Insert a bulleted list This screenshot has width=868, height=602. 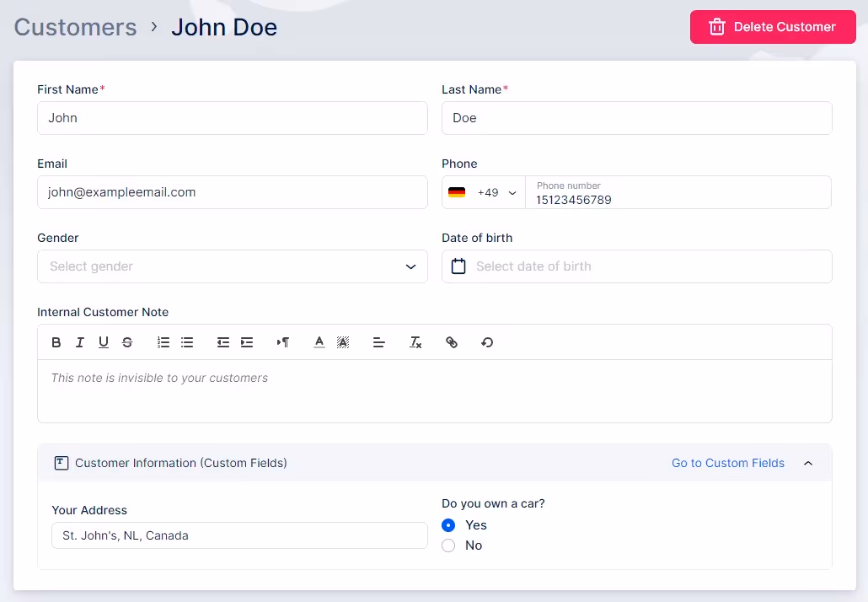pyautogui.click(x=187, y=342)
